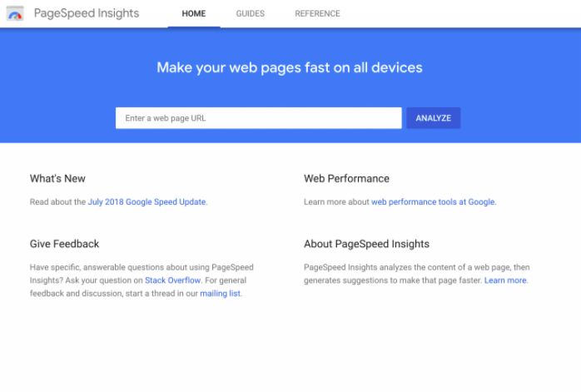581x392 pixels.
Task: Open the GUIDES tab
Action: (x=250, y=13)
